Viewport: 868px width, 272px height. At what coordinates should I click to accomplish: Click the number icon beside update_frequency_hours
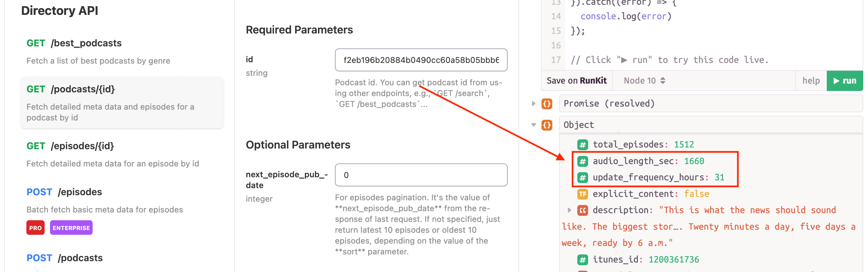pyautogui.click(x=582, y=178)
